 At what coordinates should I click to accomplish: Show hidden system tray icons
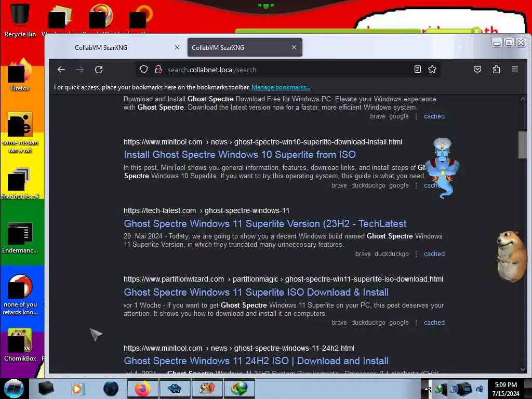pyautogui.click(x=427, y=389)
